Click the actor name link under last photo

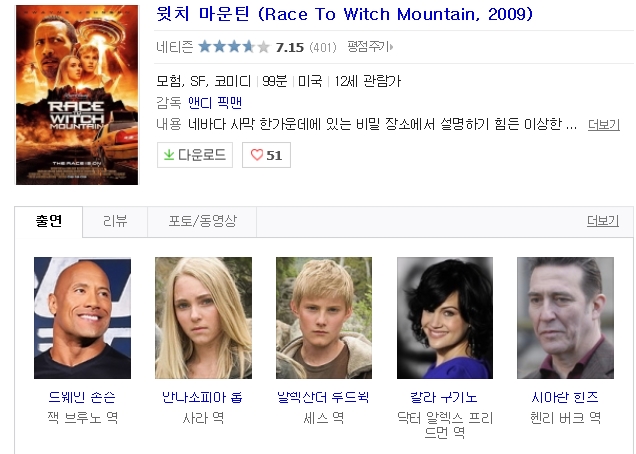click(x=565, y=397)
